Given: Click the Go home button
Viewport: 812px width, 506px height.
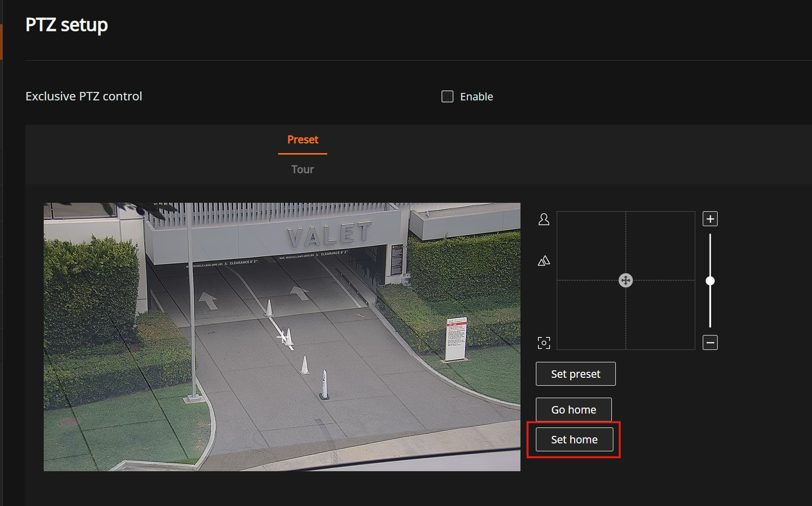Looking at the screenshot, I should tap(574, 410).
